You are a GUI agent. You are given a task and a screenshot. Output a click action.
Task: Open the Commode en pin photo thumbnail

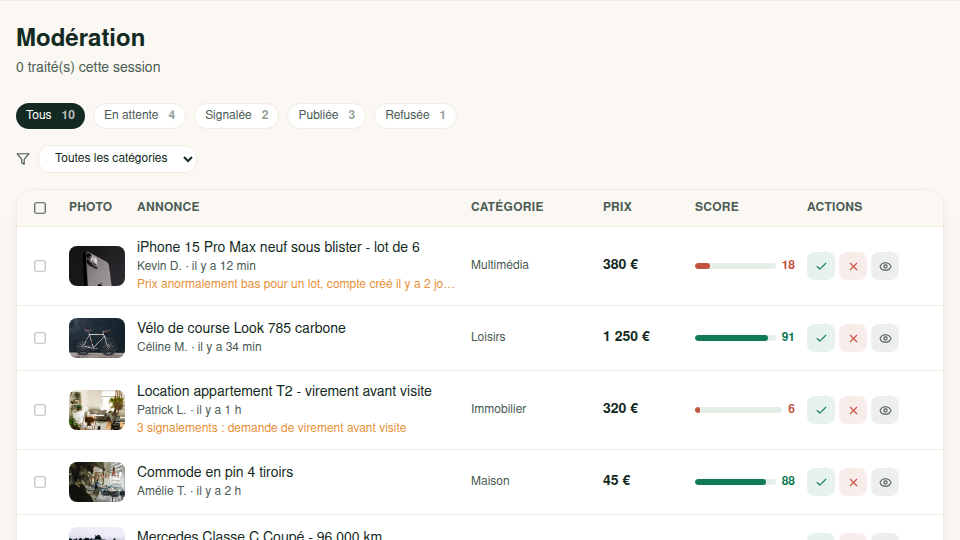(97, 482)
